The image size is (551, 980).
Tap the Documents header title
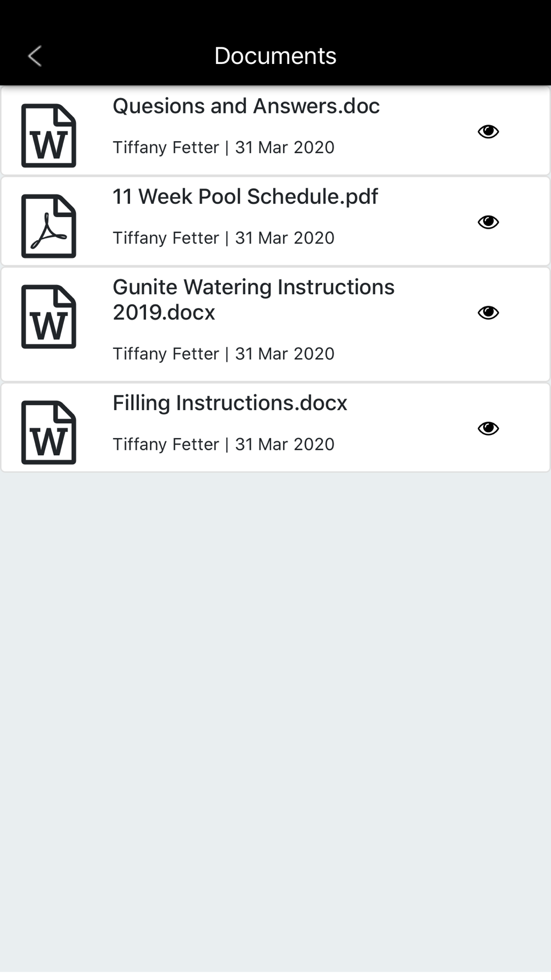tap(275, 56)
